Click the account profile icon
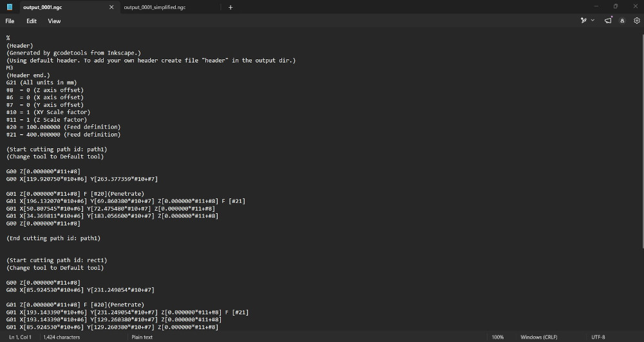Screen dimensions: 644x342 pos(623,21)
